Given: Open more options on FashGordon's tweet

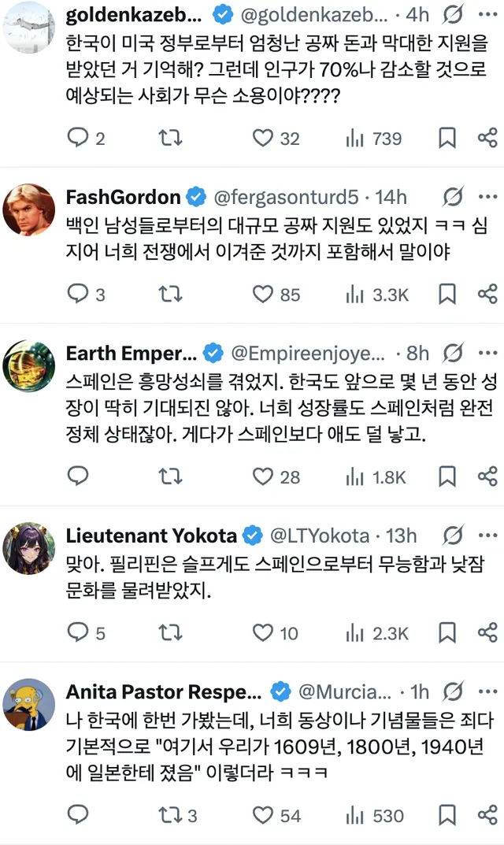Looking at the screenshot, I should tap(488, 196).
